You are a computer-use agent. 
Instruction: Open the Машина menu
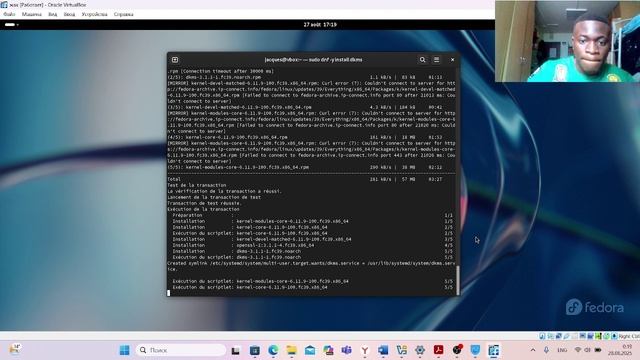(32, 14)
